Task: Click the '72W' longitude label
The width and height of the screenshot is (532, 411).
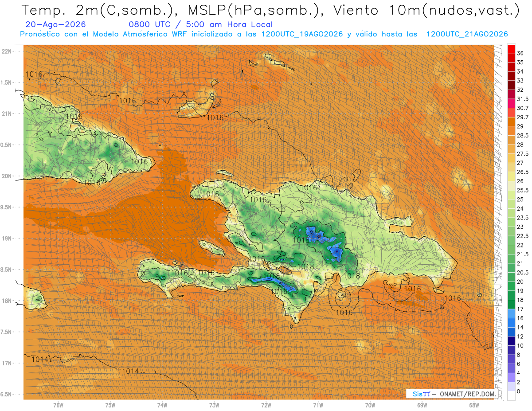Action: 266,405
